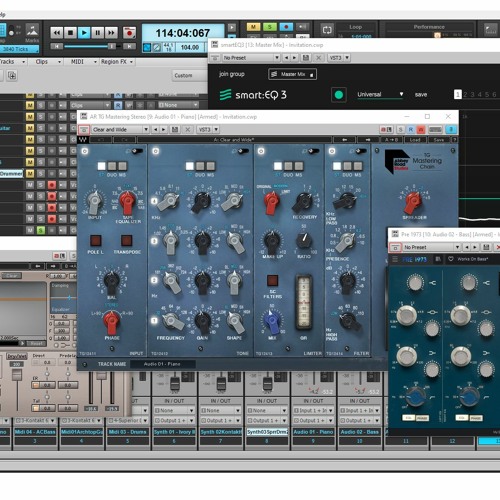This screenshot has height=500, width=500.
Task: Pause playback with the Pause button
Action: coord(98,33)
